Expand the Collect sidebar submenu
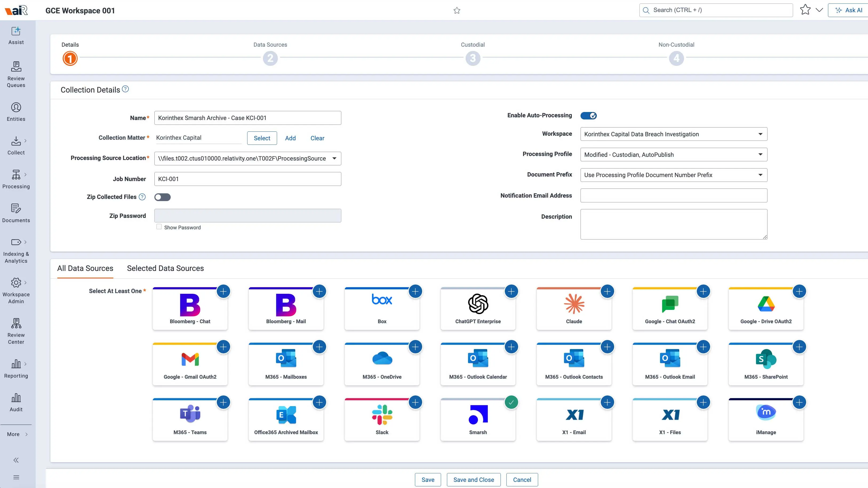The image size is (868, 488). [x=25, y=141]
